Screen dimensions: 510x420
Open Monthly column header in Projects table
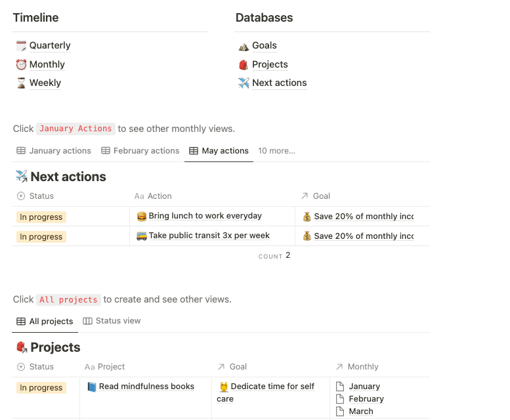coord(362,367)
